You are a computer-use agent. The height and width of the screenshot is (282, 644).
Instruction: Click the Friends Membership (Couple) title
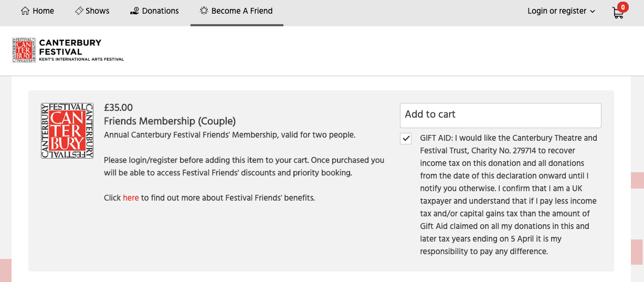tap(170, 121)
